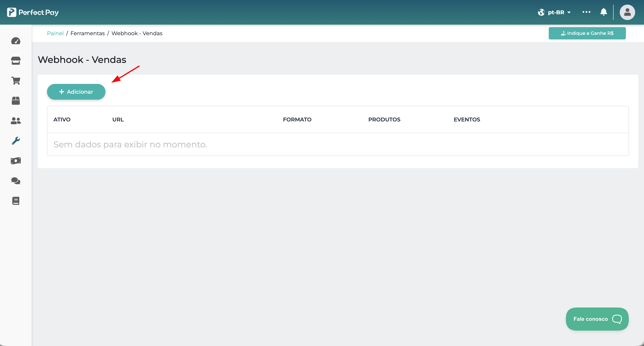Open the shopping cart sidebar icon
The height and width of the screenshot is (346, 644).
click(16, 81)
